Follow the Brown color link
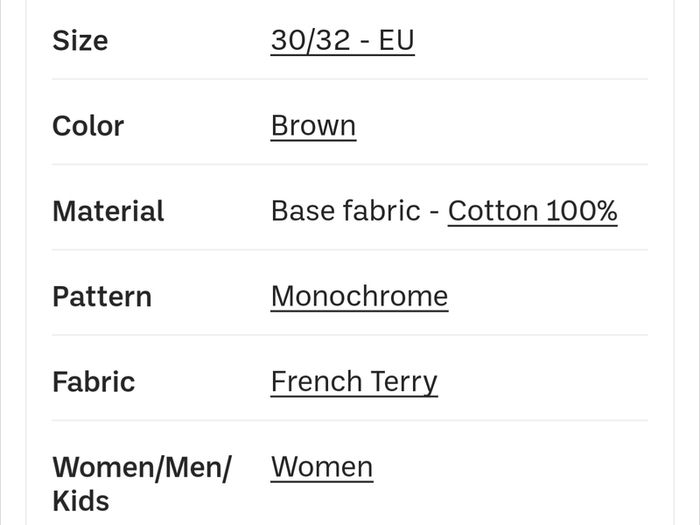700x525 pixels. tap(313, 126)
